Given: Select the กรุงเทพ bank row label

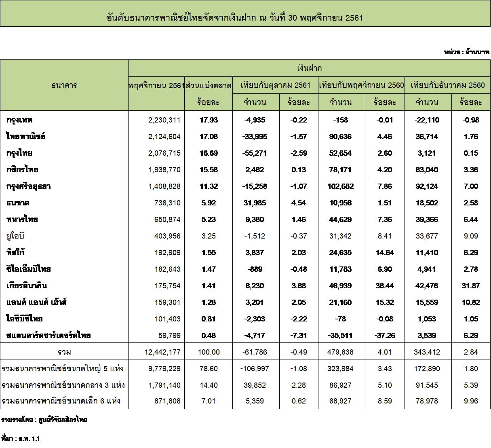Looking at the screenshot, I should pyautogui.click(x=19, y=120).
